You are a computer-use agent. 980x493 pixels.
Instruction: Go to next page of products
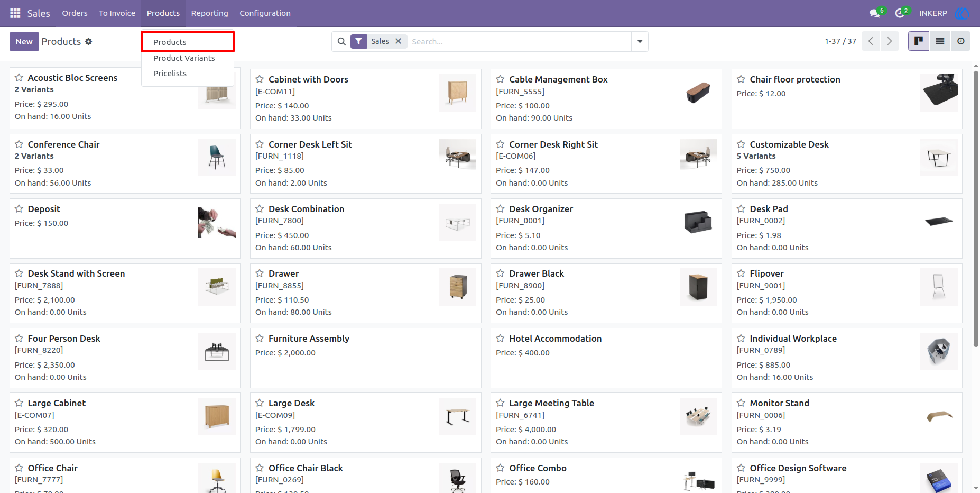point(890,41)
